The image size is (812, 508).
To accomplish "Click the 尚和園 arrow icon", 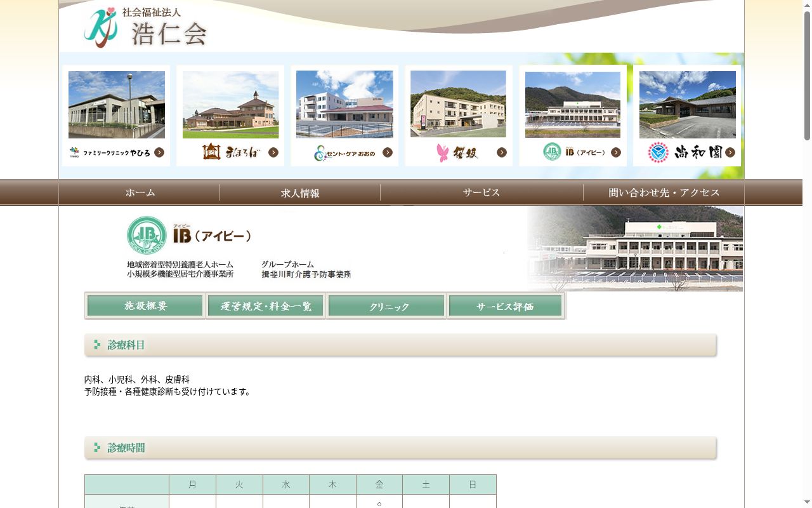I will pyautogui.click(x=730, y=152).
